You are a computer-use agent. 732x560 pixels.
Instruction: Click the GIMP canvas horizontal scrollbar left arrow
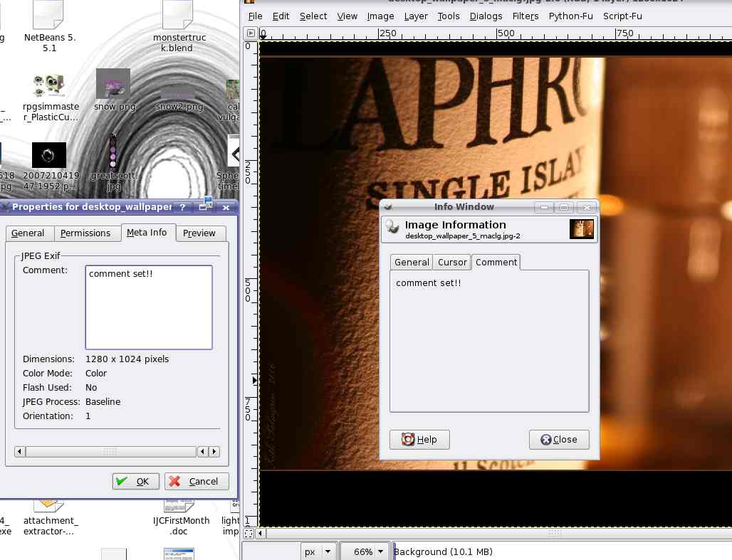click(261, 533)
